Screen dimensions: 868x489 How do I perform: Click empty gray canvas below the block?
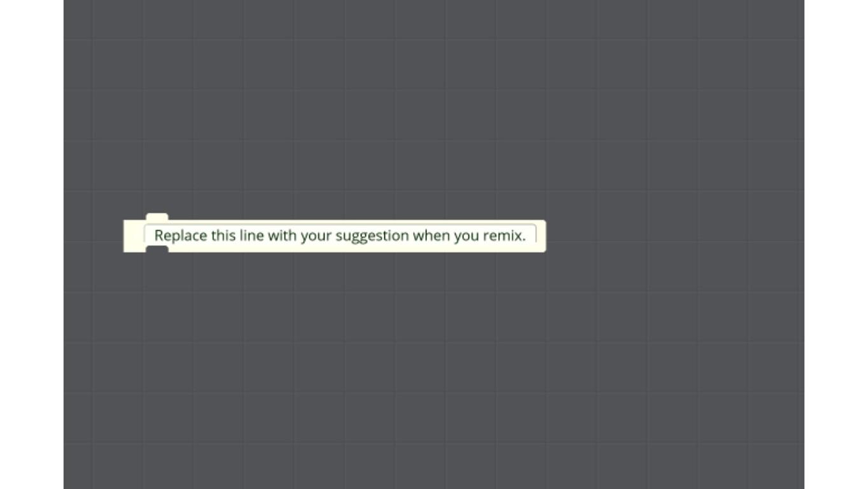pyautogui.click(x=433, y=369)
